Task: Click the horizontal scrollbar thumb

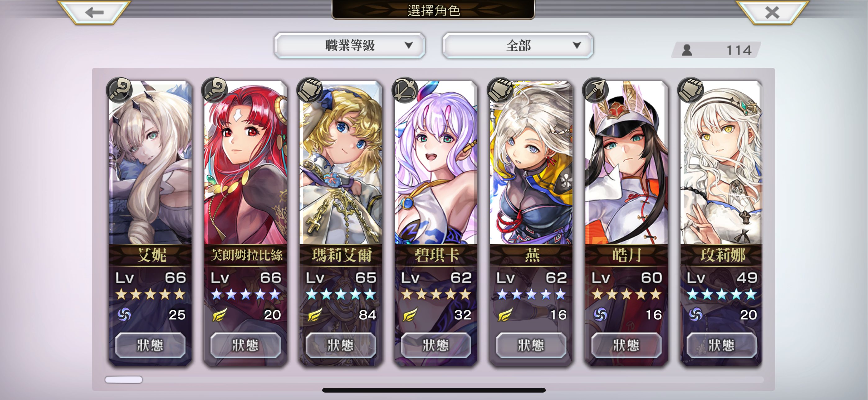Action: point(124,380)
